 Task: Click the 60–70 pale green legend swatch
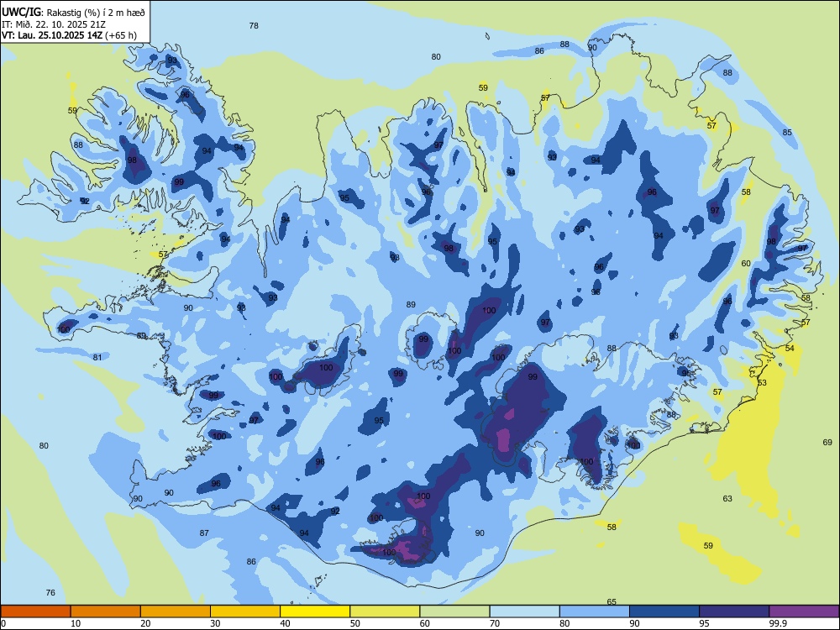click(454, 612)
